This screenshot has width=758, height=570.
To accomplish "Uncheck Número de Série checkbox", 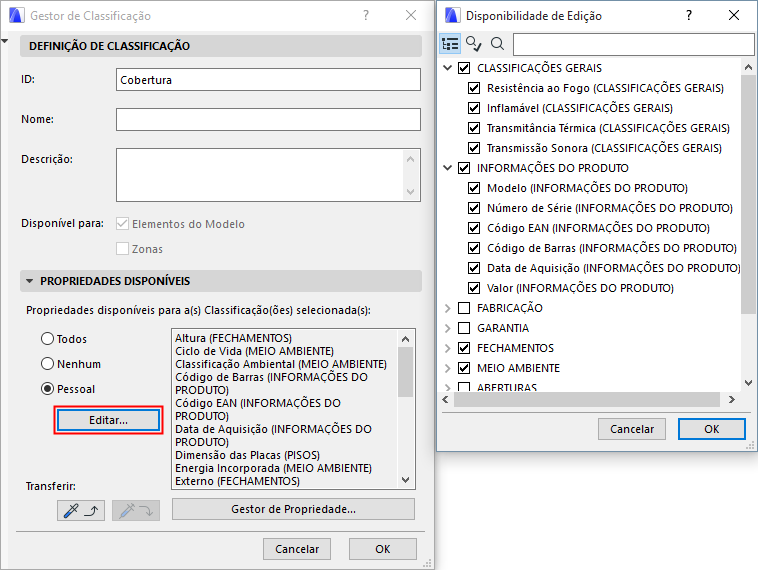I will 474,208.
